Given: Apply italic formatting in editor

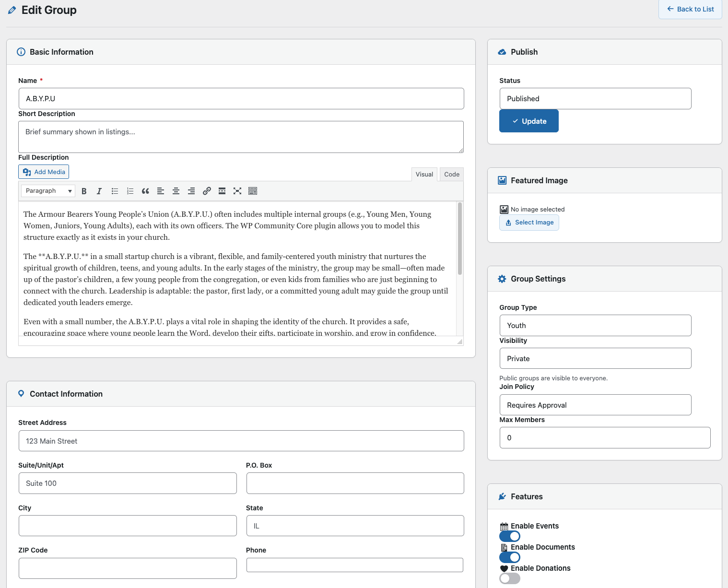Looking at the screenshot, I should click(x=99, y=191).
